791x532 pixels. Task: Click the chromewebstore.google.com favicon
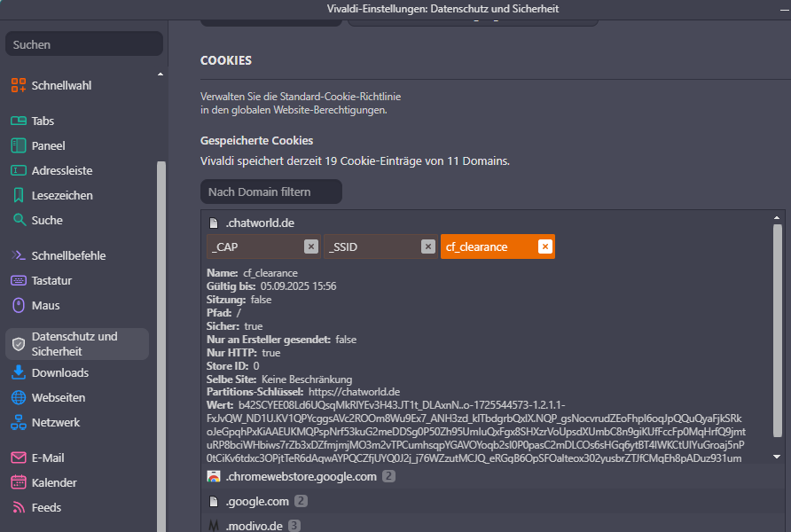[214, 476]
